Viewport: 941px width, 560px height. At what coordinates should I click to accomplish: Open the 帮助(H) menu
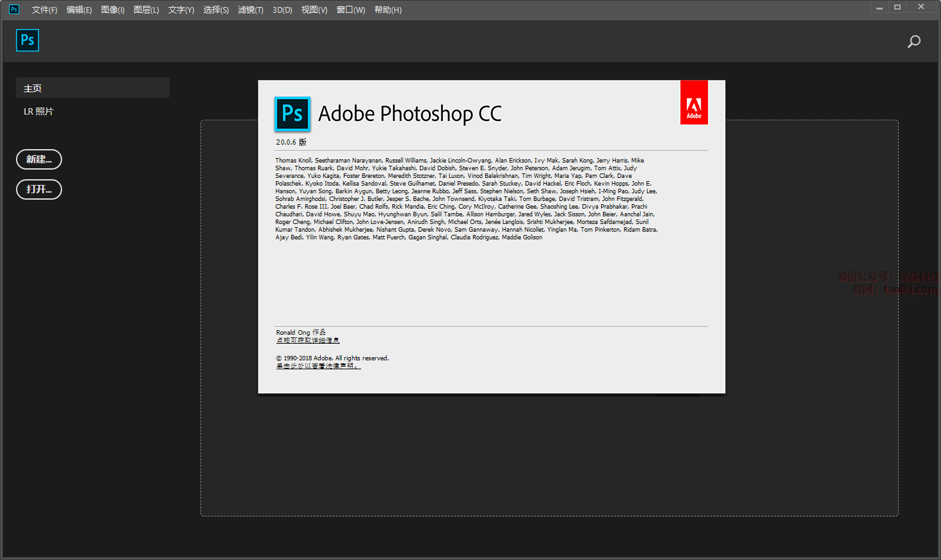click(388, 10)
